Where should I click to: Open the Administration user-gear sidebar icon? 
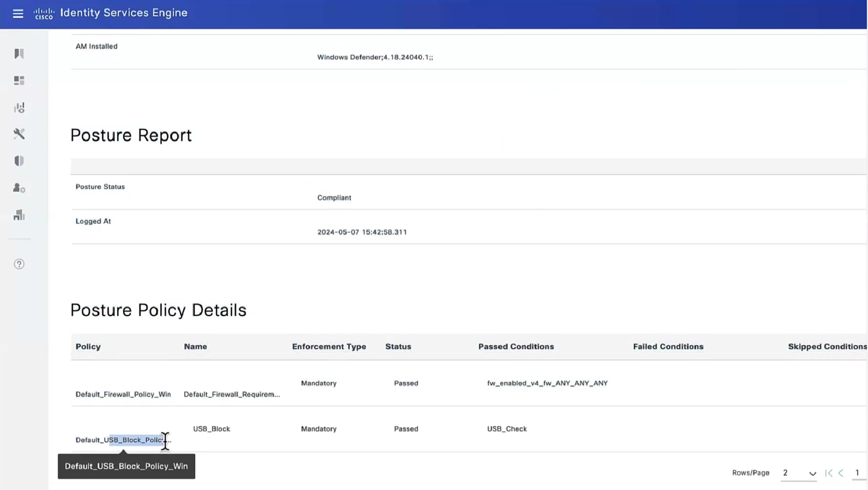tap(19, 188)
